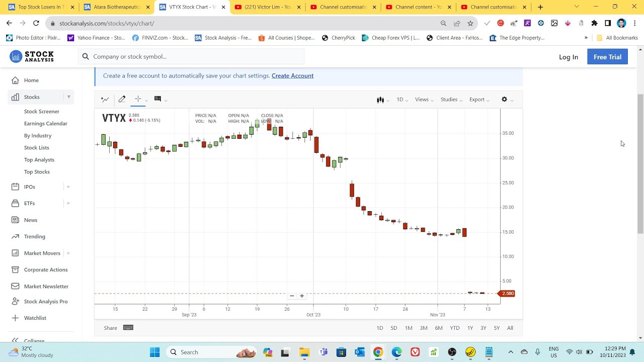The width and height of the screenshot is (644, 362).
Task: Expand Market Movers submenu arrow
Action: [x=68, y=253]
